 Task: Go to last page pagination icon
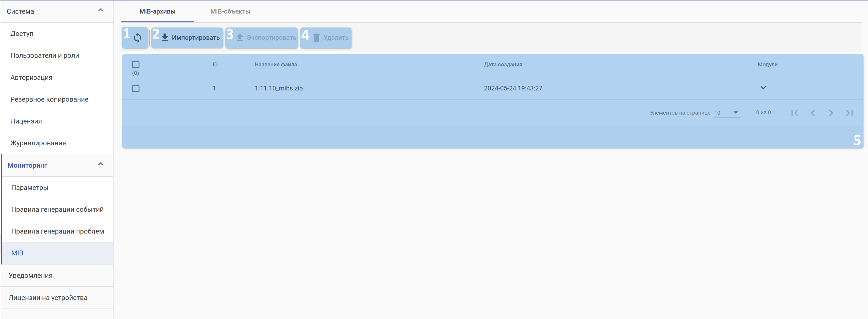pyautogui.click(x=849, y=113)
